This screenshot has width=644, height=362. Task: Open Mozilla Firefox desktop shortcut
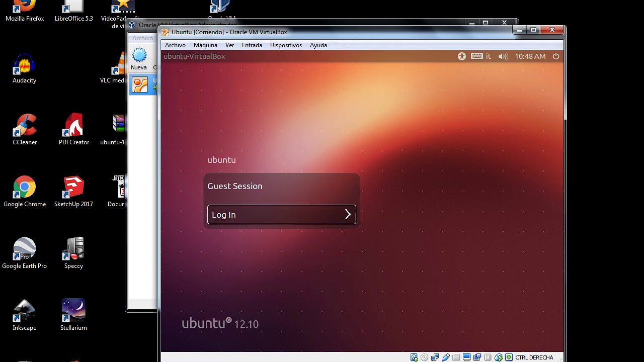[24, 11]
